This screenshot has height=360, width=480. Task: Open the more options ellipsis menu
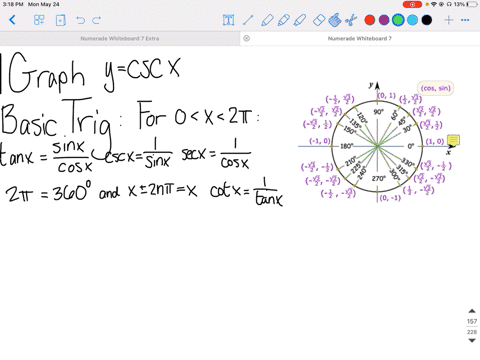[x=465, y=20]
